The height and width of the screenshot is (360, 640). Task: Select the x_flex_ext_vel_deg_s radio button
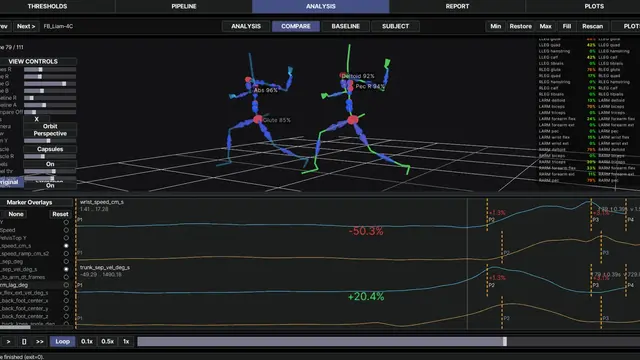(66, 293)
